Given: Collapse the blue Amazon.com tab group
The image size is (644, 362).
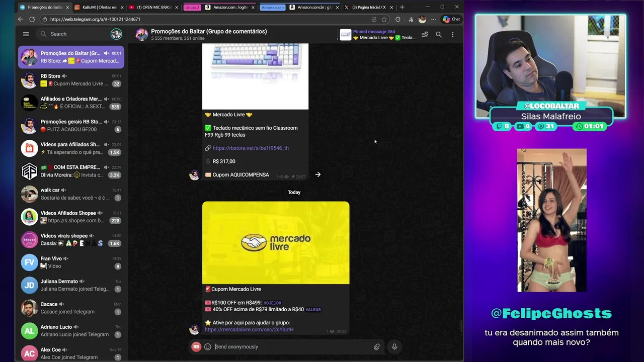Looking at the screenshot, I should 273,8.
